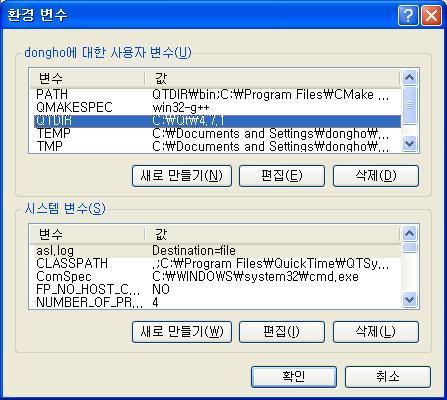The image size is (447, 400).
Task: Click the win32-g++ value cell
Action: click(181, 108)
